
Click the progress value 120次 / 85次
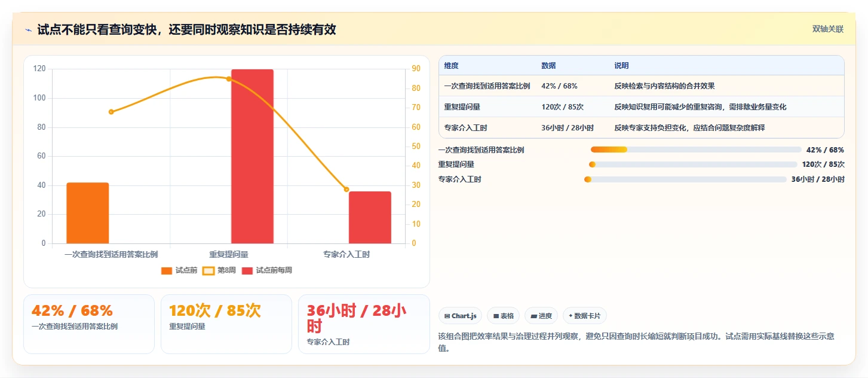[823, 164]
